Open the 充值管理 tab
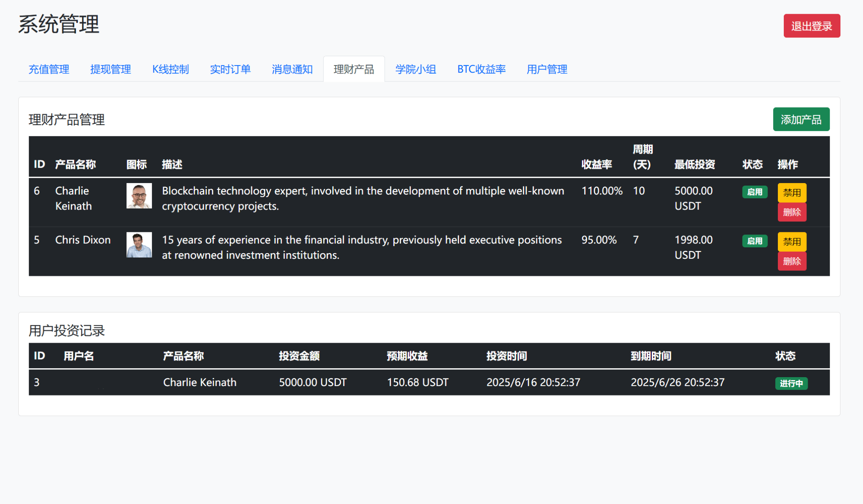This screenshot has width=863, height=504. pos(49,69)
